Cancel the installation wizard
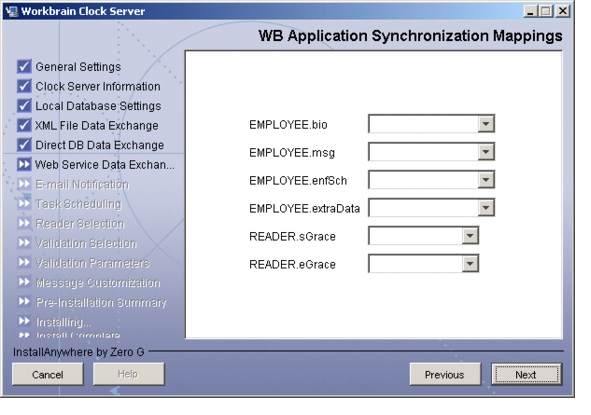Viewport: 591px width, 415px height. tap(47, 374)
